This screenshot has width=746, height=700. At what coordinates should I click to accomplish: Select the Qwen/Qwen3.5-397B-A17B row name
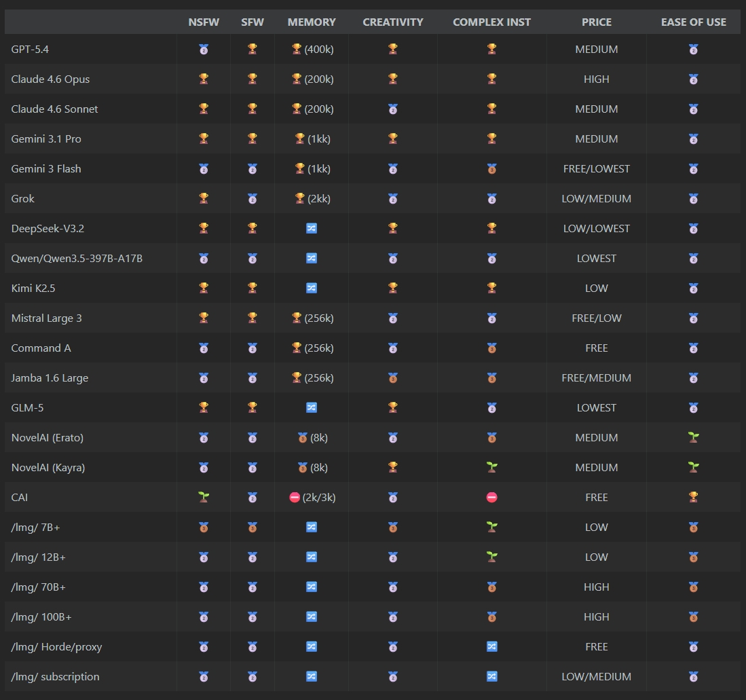click(x=77, y=259)
